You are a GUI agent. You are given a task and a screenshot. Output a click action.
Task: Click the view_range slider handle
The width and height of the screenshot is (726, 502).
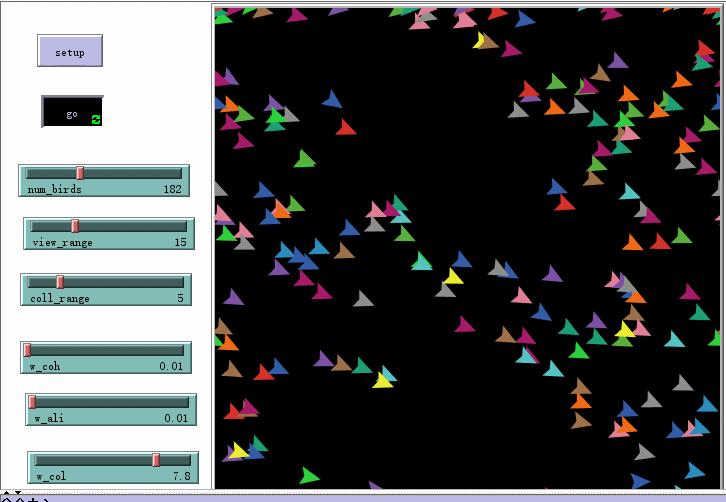(x=75, y=226)
